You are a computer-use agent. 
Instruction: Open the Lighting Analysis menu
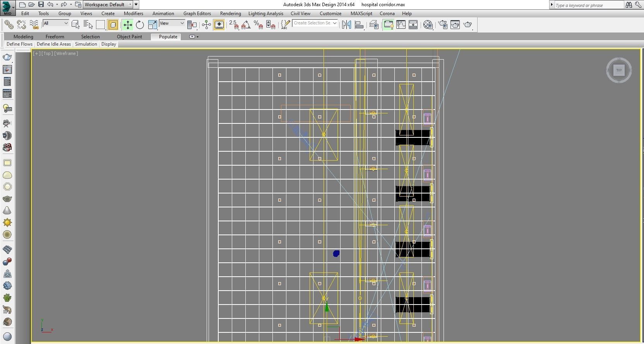[x=266, y=14]
